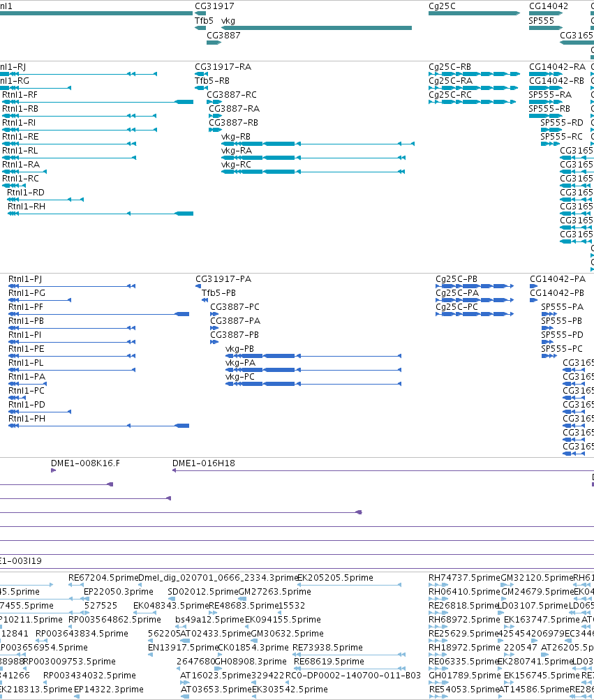Select the Rtnl1-PG protein label
Viewport: 594px width, 700px height.
27,293
